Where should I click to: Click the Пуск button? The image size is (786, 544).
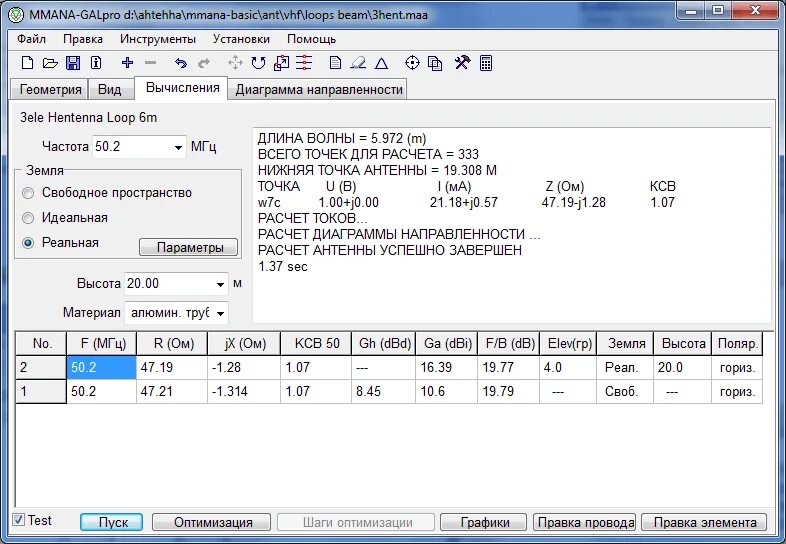pos(112,522)
